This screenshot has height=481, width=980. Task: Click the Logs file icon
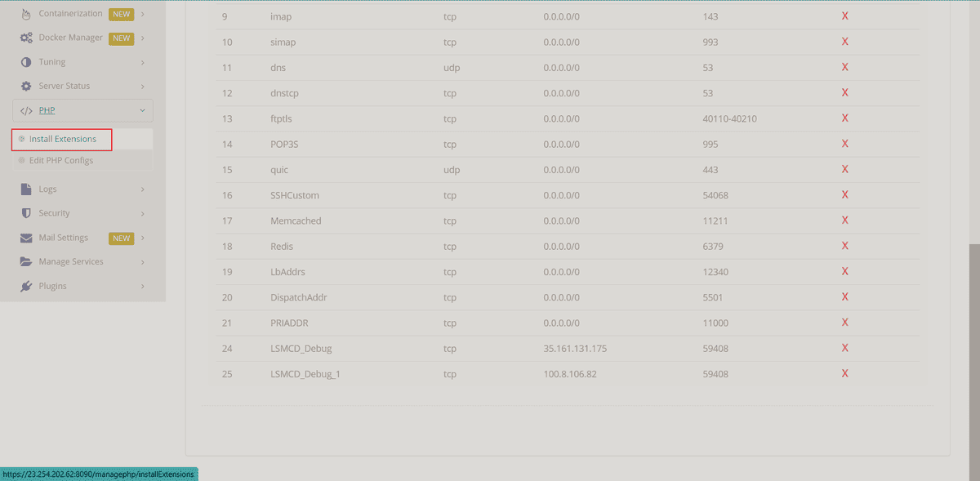click(x=26, y=189)
